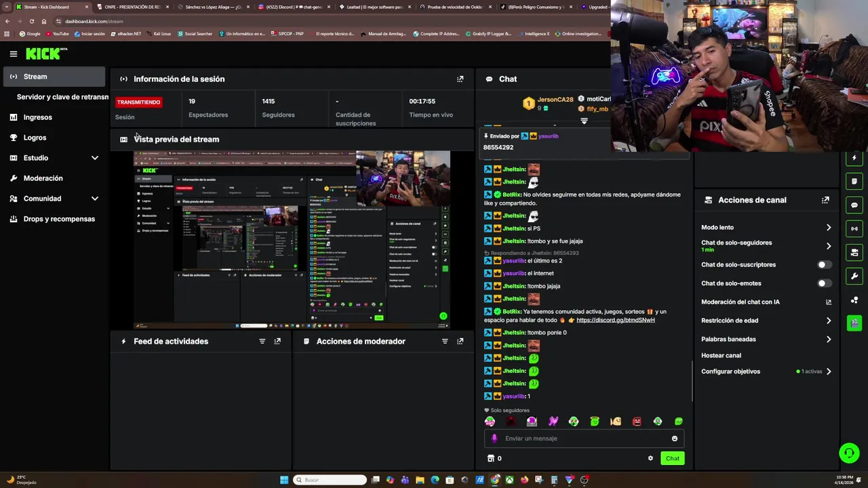
Task: Switch to the ONPE browser tab
Action: click(x=132, y=7)
